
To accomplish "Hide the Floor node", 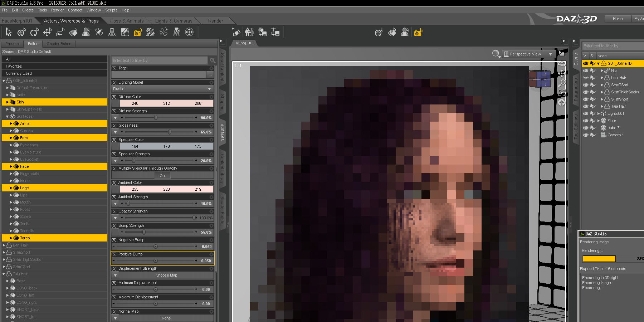I will pyautogui.click(x=586, y=121).
